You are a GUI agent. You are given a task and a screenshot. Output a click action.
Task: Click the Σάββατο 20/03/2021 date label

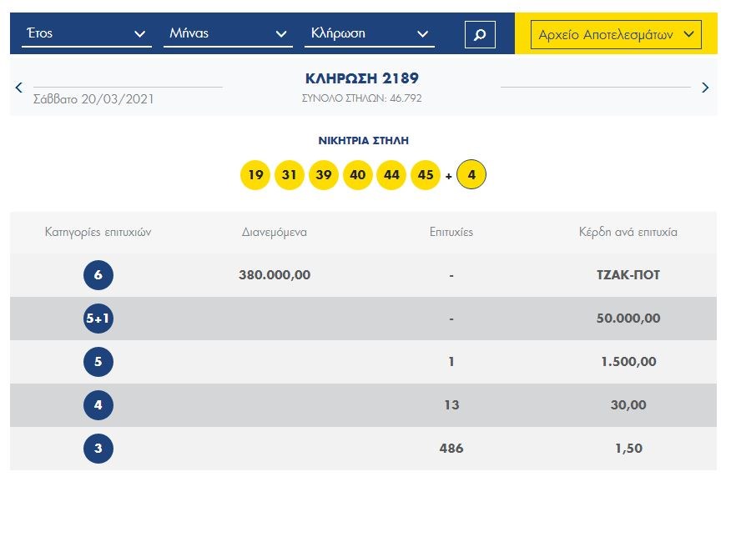[93, 99]
